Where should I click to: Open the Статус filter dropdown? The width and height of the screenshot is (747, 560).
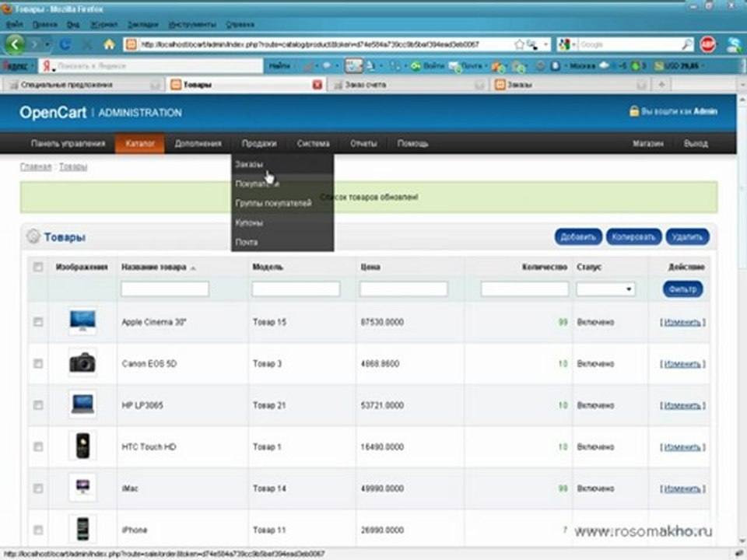point(605,289)
